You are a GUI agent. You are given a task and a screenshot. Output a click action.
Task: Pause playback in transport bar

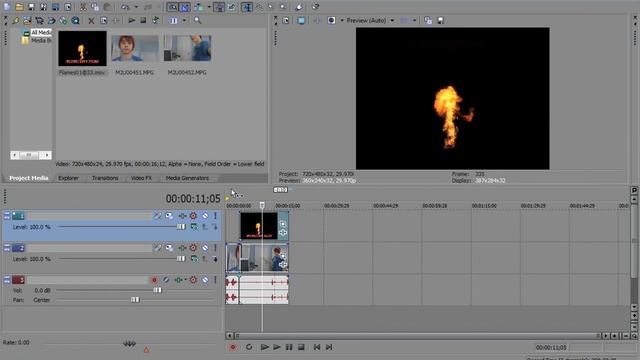click(x=289, y=347)
